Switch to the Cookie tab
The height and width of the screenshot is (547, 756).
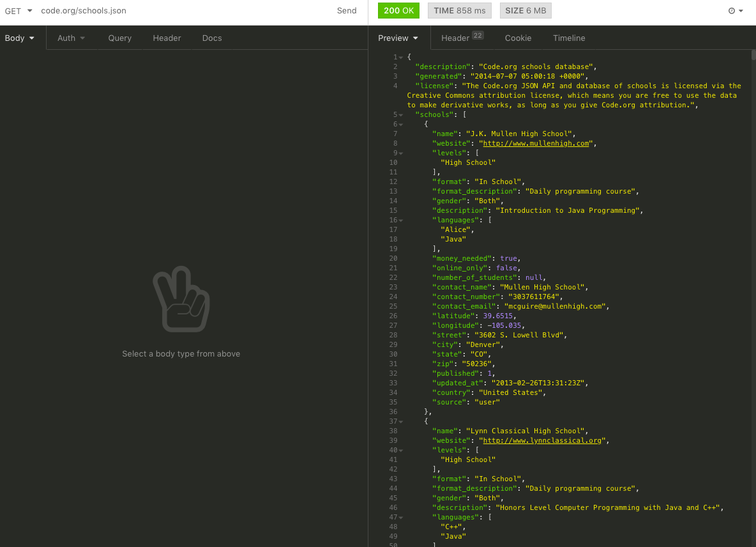pyautogui.click(x=518, y=38)
